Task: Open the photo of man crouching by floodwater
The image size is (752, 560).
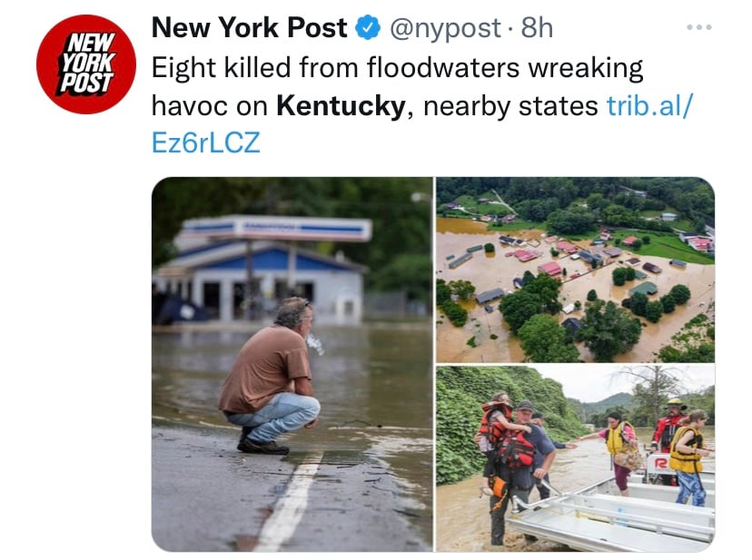Action: point(292,364)
